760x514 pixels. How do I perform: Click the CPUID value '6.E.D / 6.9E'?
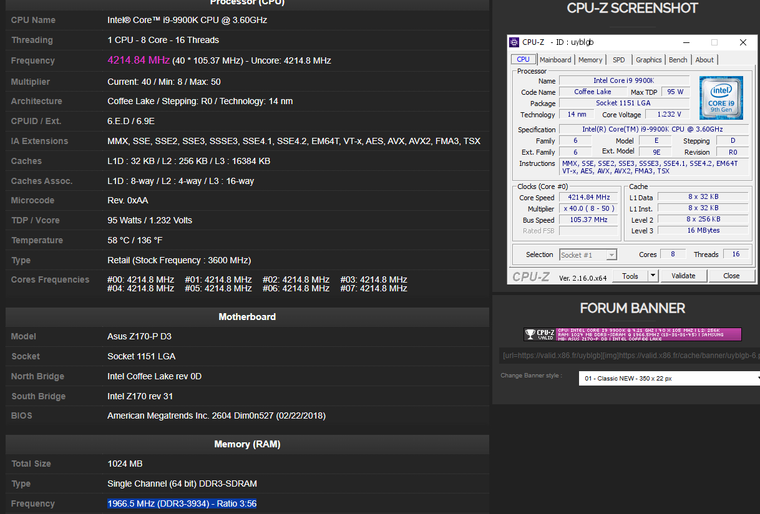click(131, 121)
